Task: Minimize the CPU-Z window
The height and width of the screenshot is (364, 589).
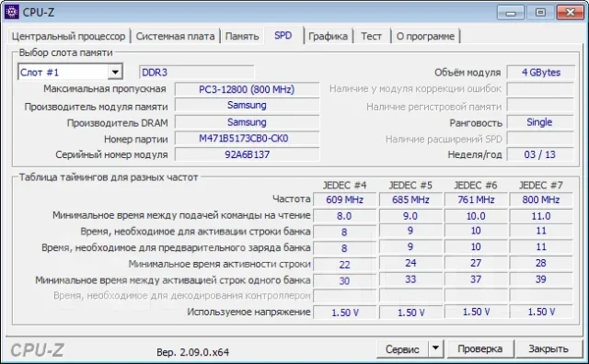Action: point(511,13)
